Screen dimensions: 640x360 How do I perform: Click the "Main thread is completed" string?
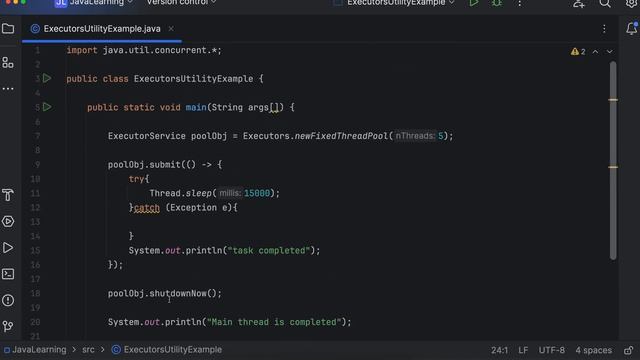point(274,322)
